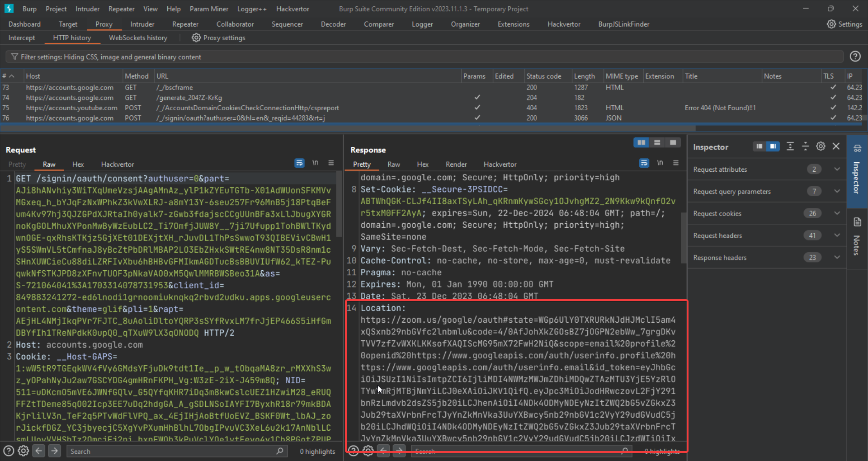Dock Inspector panel right layout icon
This screenshot has height=461, width=868.
(x=773, y=146)
